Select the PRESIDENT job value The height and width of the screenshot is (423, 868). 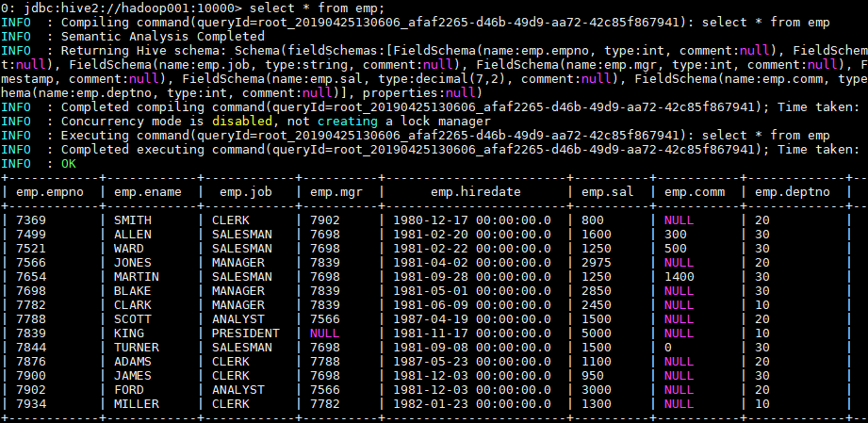click(x=246, y=334)
